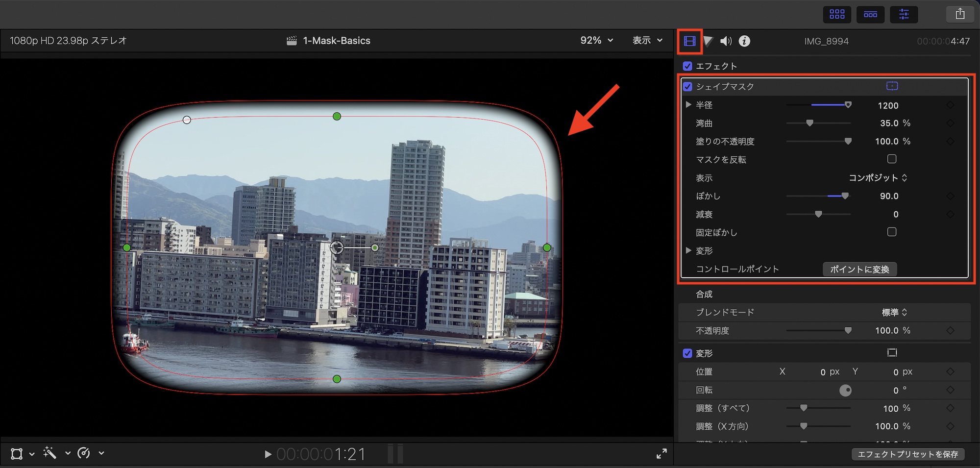Show the browser layout button in toolbar
The image size is (980, 468).
[x=837, y=14]
